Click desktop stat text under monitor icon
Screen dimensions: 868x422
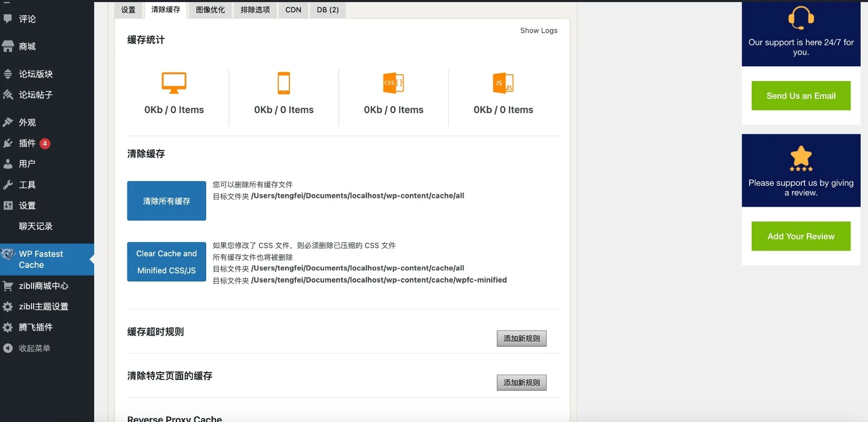(x=174, y=109)
